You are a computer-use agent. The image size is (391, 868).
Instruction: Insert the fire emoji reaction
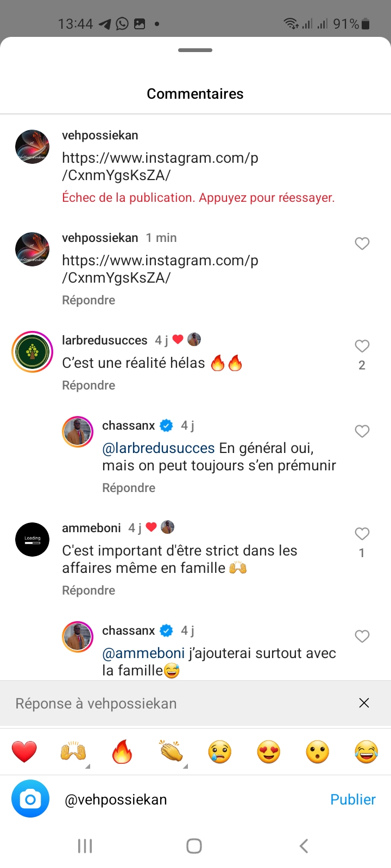[x=122, y=752]
